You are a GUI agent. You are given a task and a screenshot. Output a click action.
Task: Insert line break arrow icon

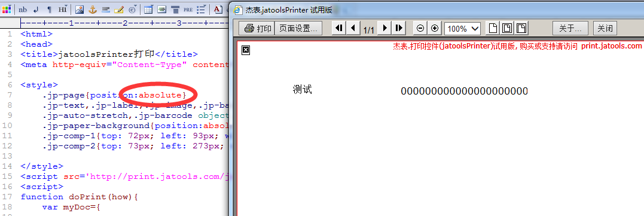pyautogui.click(x=36, y=9)
